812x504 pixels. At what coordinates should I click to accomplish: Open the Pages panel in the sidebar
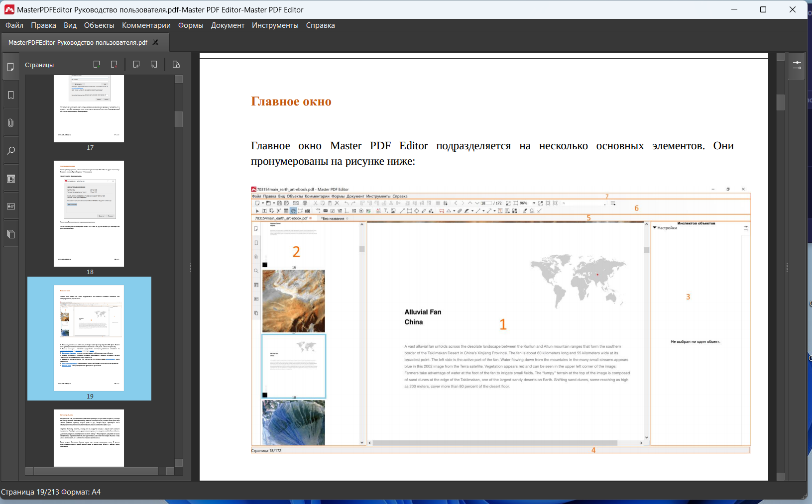click(x=10, y=67)
